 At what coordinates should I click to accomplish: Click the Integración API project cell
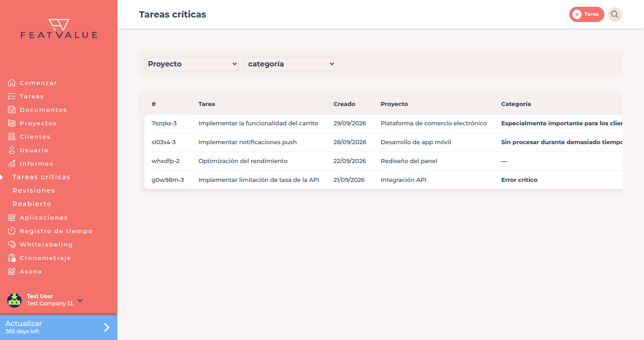point(403,180)
